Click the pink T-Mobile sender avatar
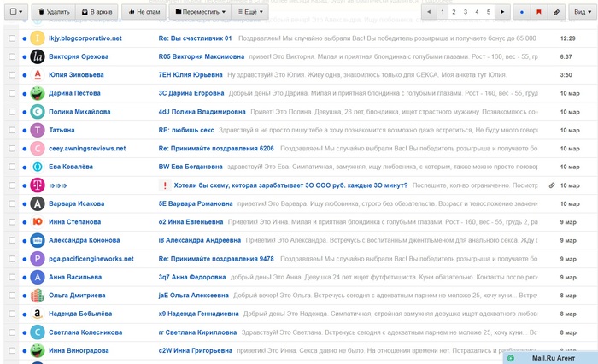 pos(38,185)
